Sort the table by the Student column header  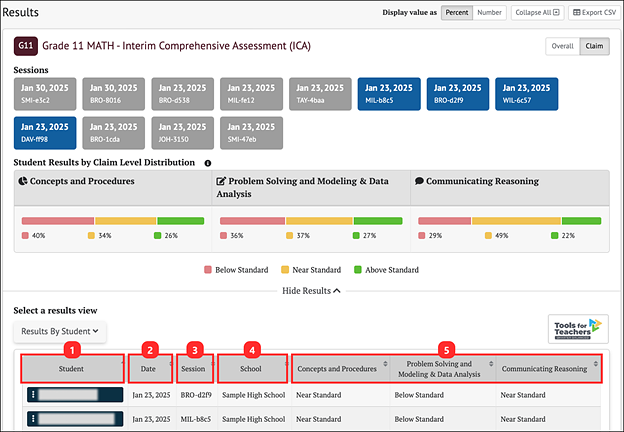[x=70, y=369]
